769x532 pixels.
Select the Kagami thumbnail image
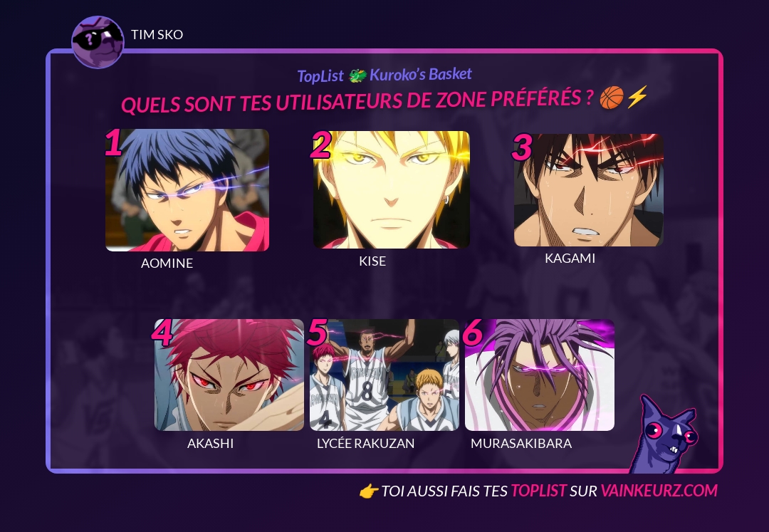point(589,190)
